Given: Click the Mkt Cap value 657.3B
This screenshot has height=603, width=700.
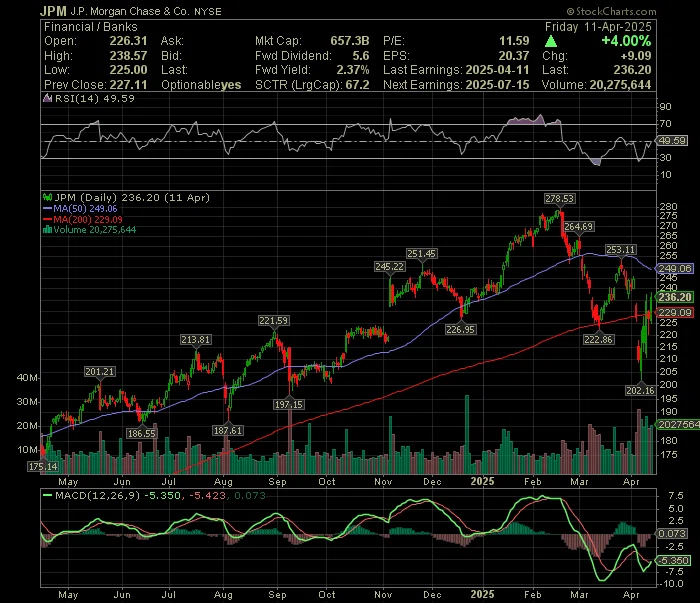Looking at the screenshot, I should tap(350, 41).
